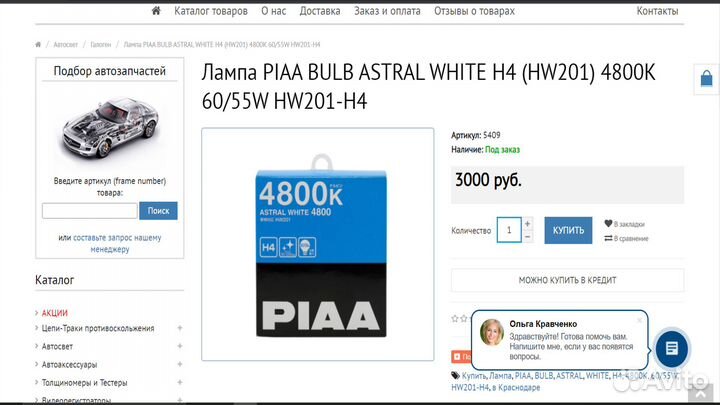The image size is (720, 405).
Task: Open Автоаксессуары catalog category link
Action: pyautogui.click(x=69, y=365)
